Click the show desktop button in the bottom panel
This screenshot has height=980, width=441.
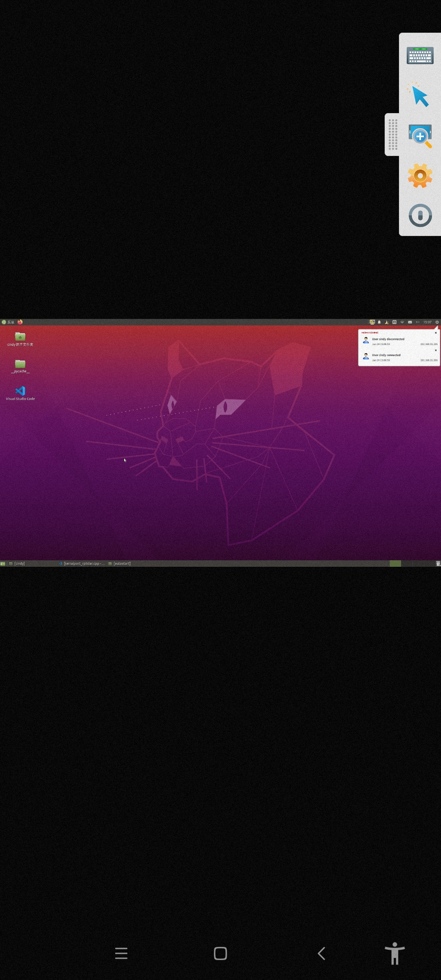click(3, 563)
